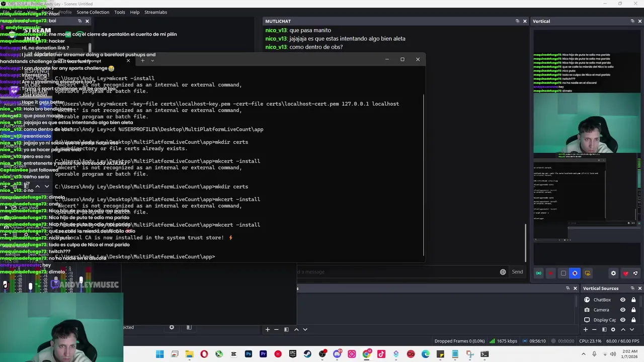This screenshot has width=644, height=362.
Task: Open the MUTLICHAT settings gear
Action: tap(503, 272)
